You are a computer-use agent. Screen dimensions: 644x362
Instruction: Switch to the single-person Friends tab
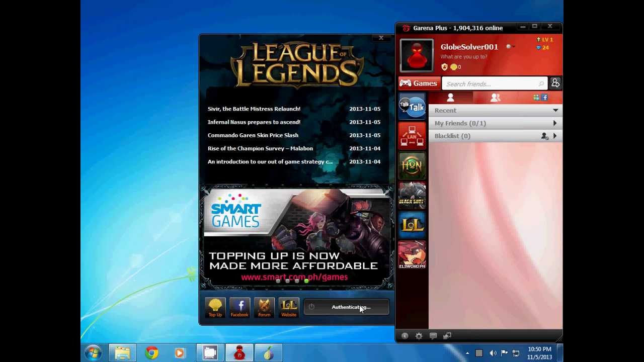click(x=450, y=98)
